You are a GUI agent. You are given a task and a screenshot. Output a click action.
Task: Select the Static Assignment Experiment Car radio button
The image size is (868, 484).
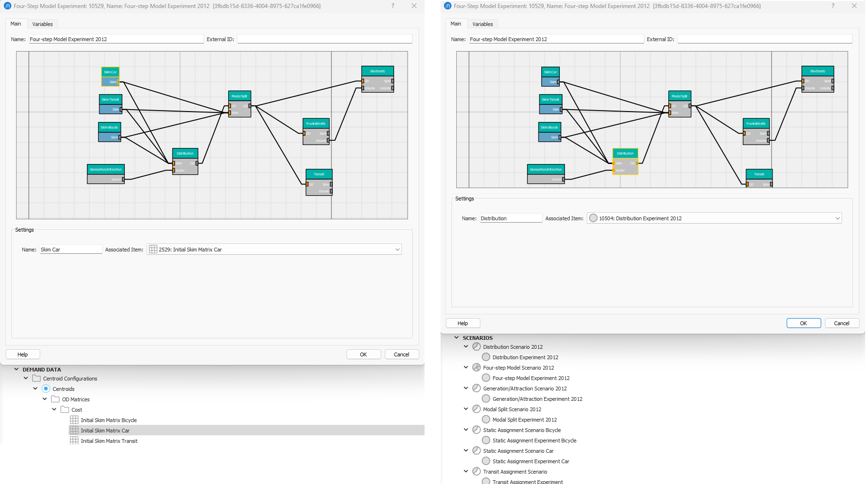pyautogui.click(x=486, y=461)
